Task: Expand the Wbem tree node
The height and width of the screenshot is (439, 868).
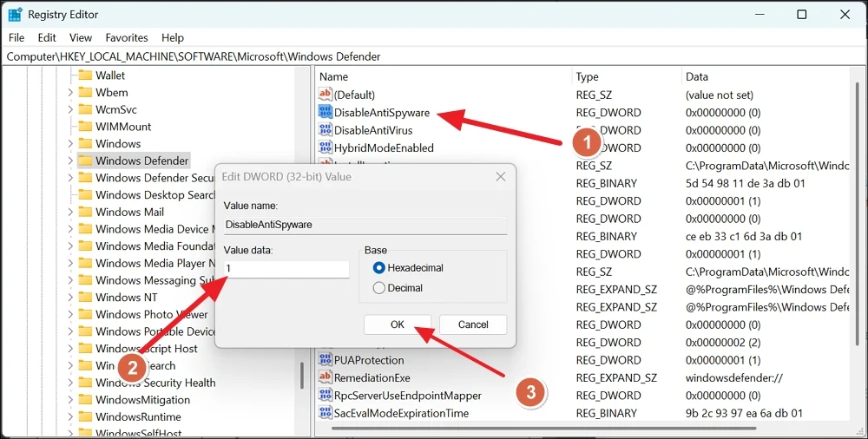Action: coord(70,93)
